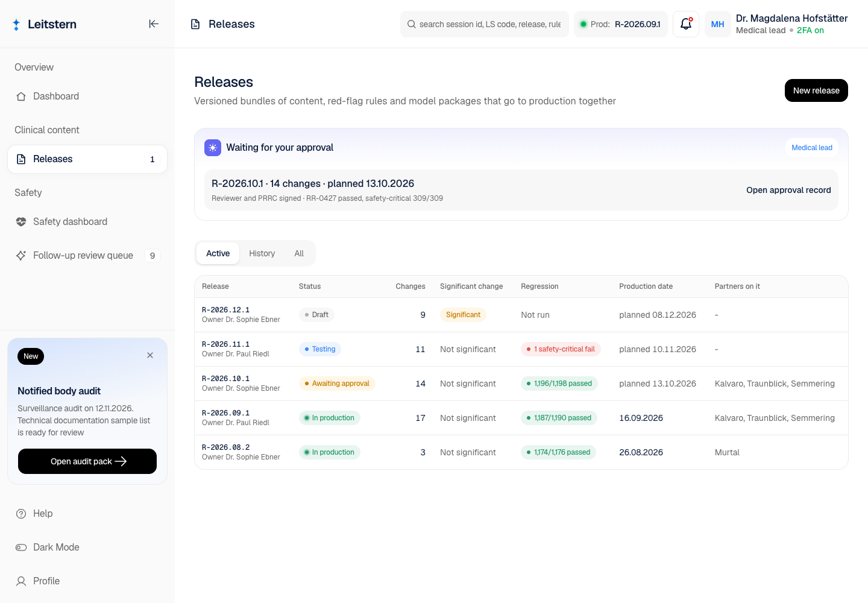868x603 pixels.
Task: Switch to the All tab
Action: point(299,253)
